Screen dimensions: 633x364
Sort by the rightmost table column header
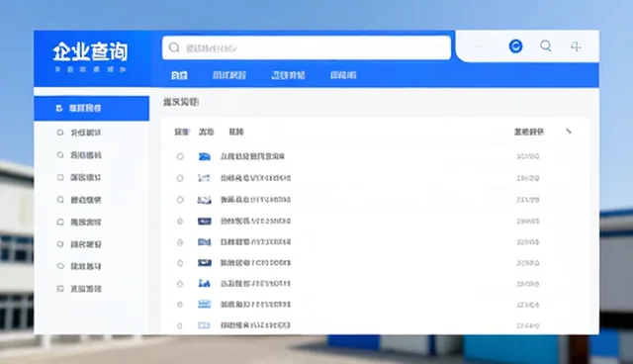tap(529, 132)
